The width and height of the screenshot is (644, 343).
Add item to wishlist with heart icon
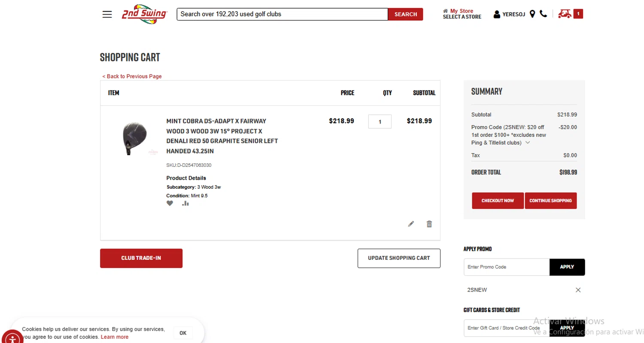tap(170, 203)
